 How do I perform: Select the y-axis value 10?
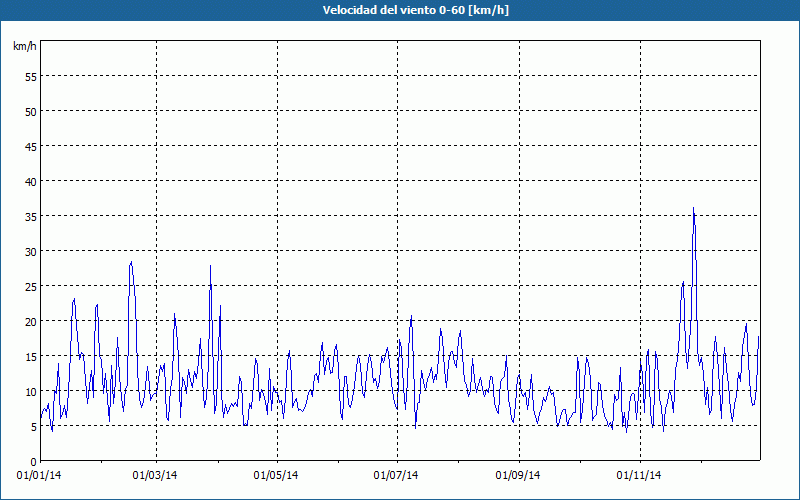[31, 392]
